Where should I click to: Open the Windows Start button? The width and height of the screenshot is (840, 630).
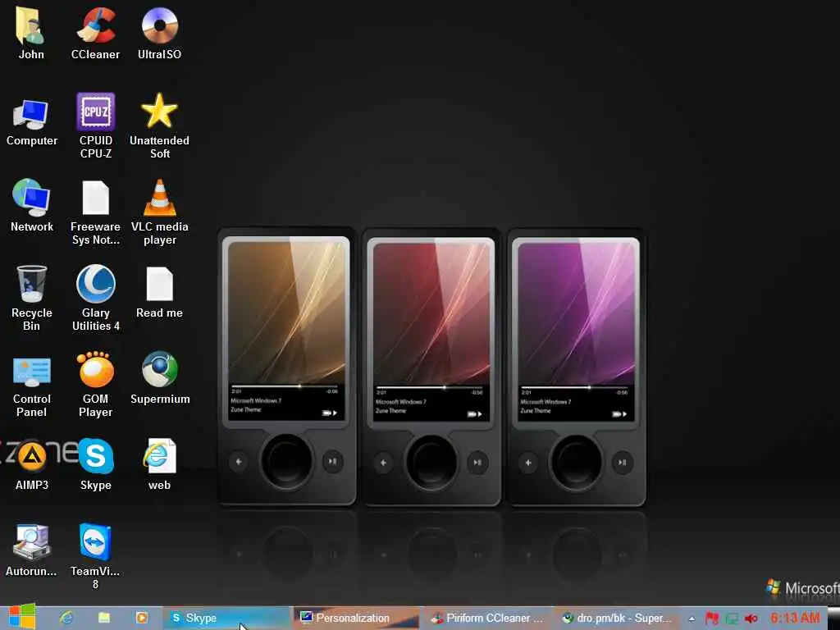point(21,617)
